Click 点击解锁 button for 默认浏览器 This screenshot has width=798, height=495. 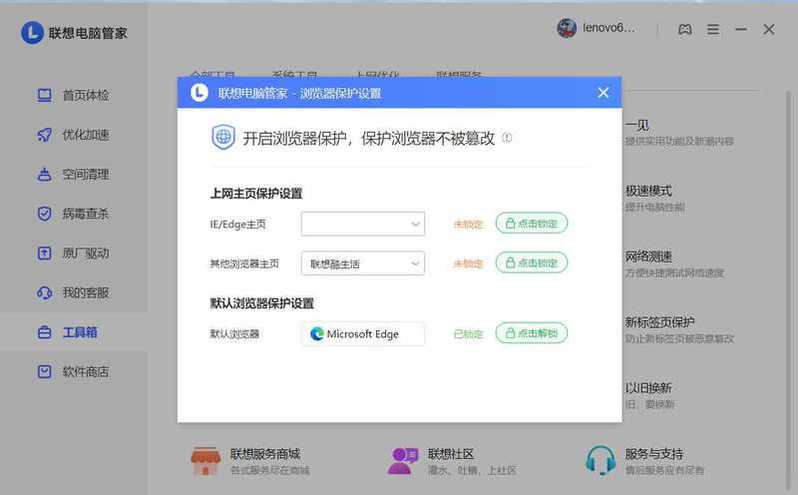[531, 333]
